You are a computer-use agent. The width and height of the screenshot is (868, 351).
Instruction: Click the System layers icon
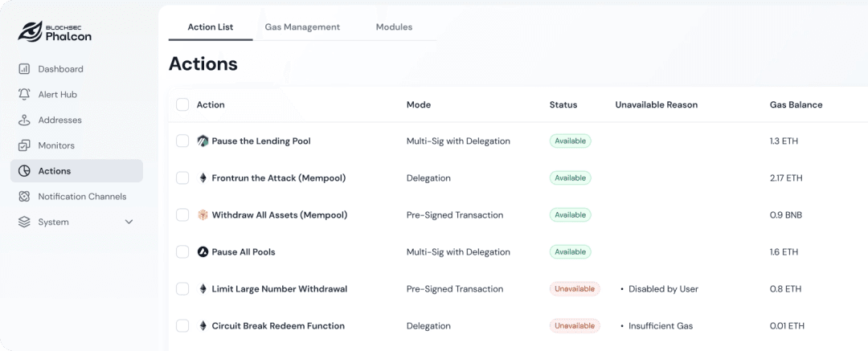point(24,222)
